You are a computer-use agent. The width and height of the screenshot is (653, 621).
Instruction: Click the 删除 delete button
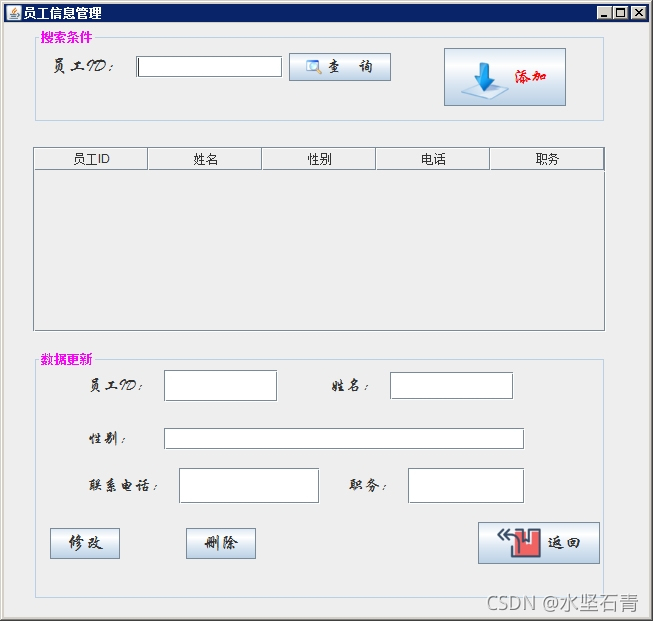click(x=221, y=543)
